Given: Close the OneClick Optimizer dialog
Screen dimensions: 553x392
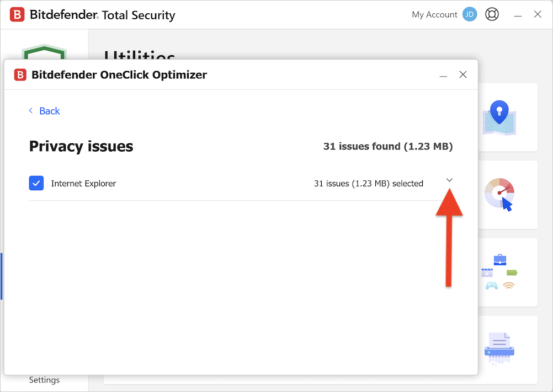Looking at the screenshot, I should [x=463, y=74].
